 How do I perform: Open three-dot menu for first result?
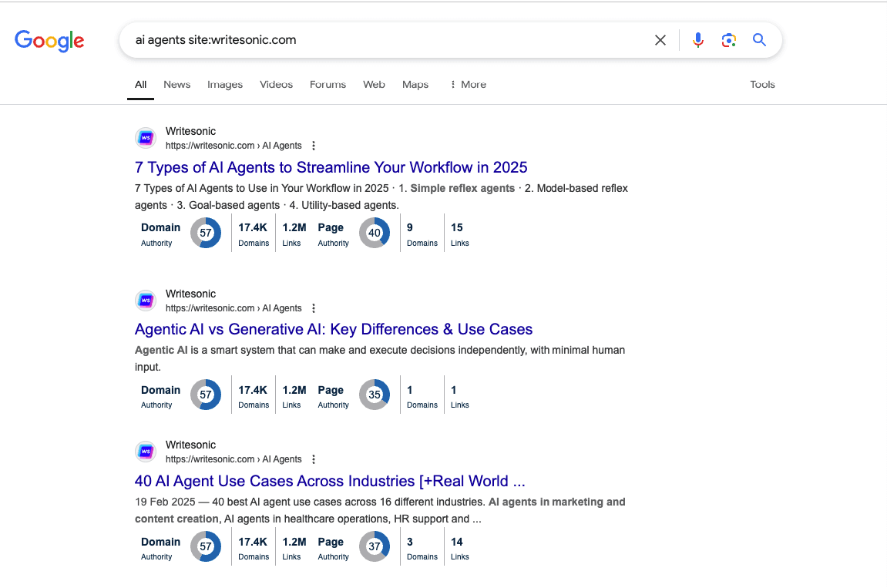tap(313, 146)
